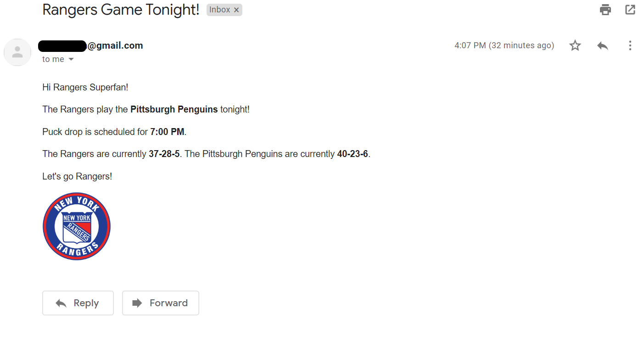Click the "Let's go Rangers!" line
The height and width of the screenshot is (348, 644).
pyautogui.click(x=77, y=176)
